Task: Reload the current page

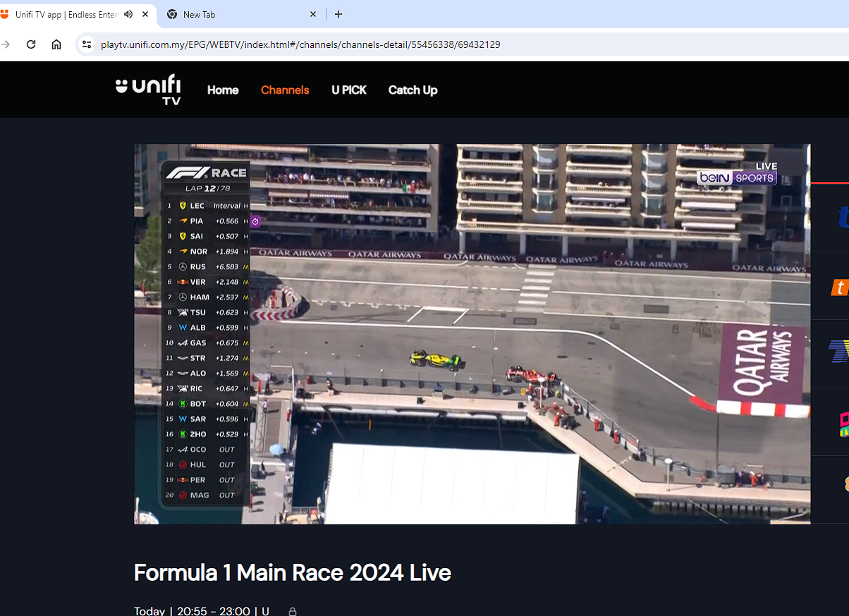Action: [x=31, y=44]
